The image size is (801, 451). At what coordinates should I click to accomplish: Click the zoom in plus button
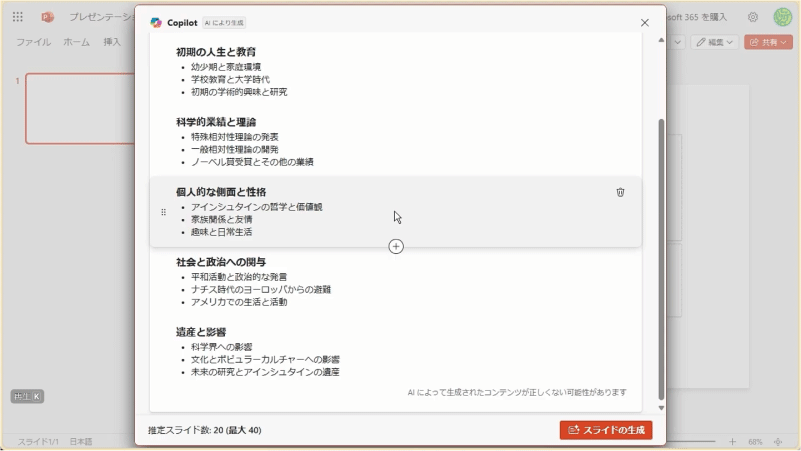(x=732, y=441)
